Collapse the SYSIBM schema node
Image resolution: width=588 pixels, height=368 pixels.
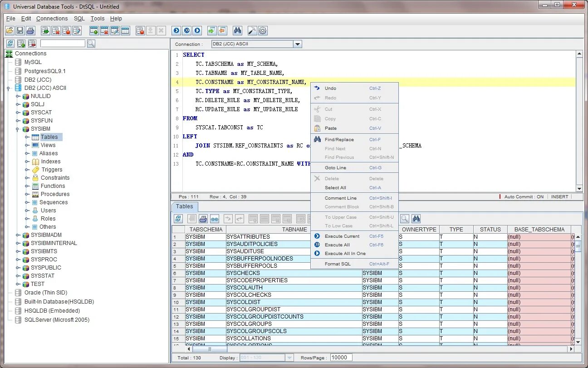click(17, 129)
